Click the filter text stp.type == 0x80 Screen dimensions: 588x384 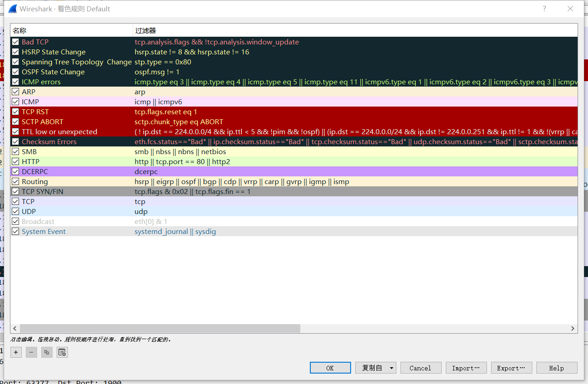click(163, 62)
